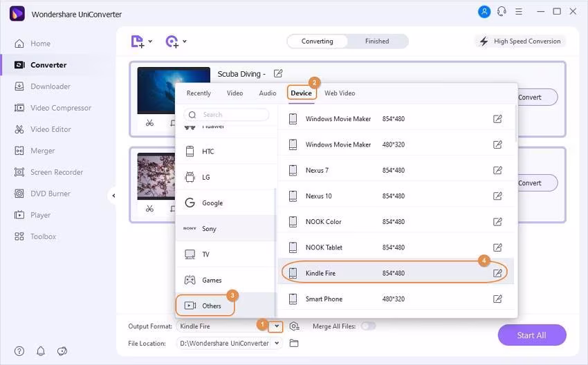Select the NOOK Color preset
The width and height of the screenshot is (588, 365).
(x=396, y=222)
